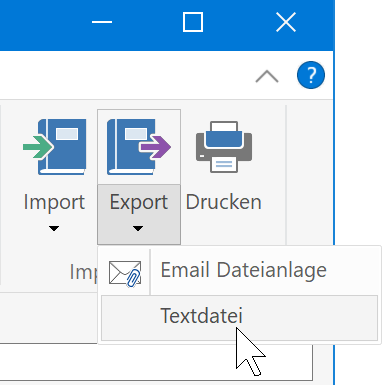Click the blank icon space beside Textdatei
This screenshot has width=388, height=385.
(126, 318)
